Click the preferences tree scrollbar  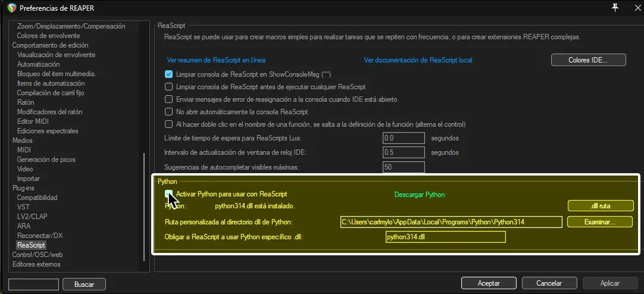pyautogui.click(x=144, y=207)
